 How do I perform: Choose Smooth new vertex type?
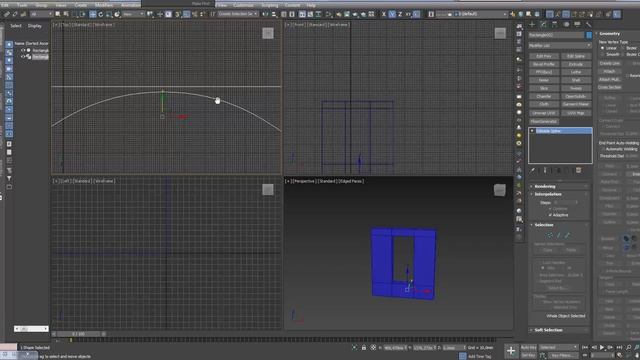point(602,54)
